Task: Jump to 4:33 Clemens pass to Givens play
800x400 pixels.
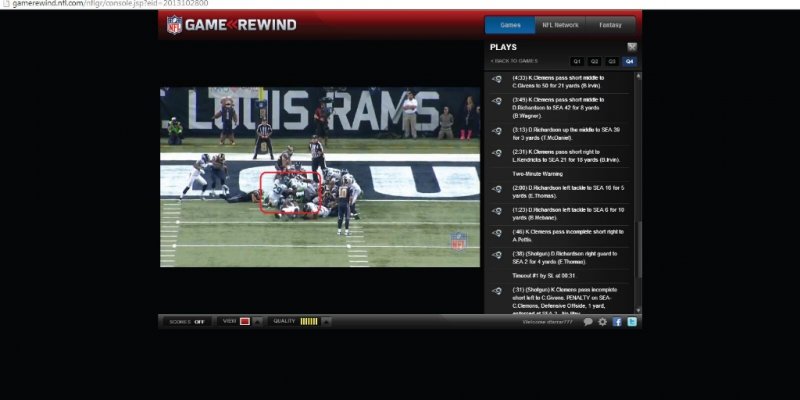Action: coord(559,82)
